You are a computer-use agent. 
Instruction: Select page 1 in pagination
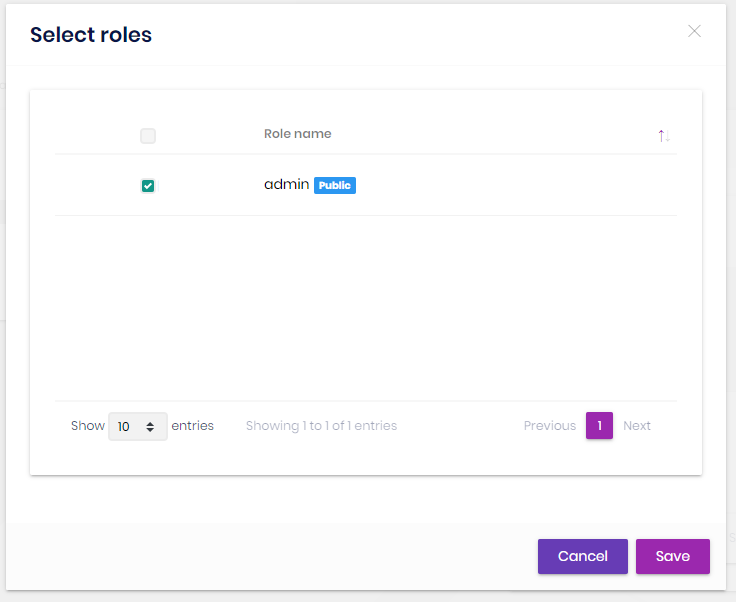(x=599, y=426)
